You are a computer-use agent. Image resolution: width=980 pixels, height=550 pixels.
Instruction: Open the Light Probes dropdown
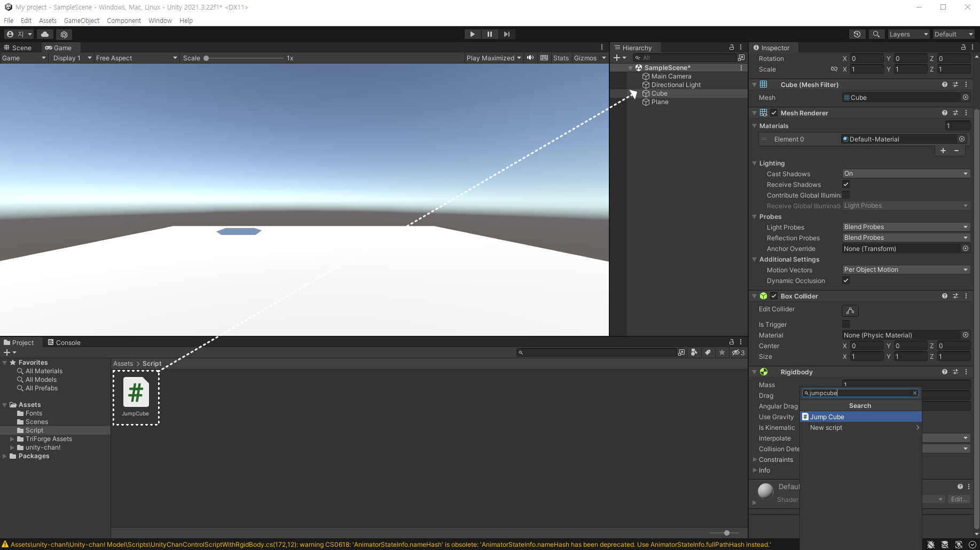click(x=906, y=227)
